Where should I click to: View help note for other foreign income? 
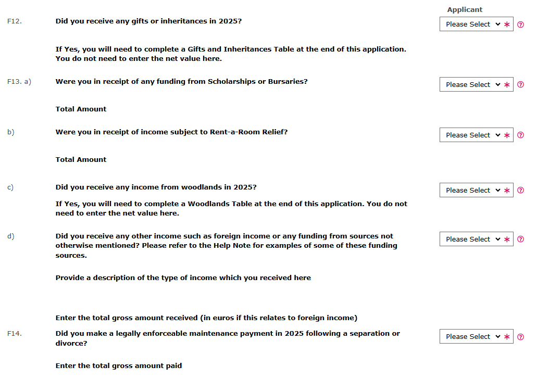pos(520,239)
